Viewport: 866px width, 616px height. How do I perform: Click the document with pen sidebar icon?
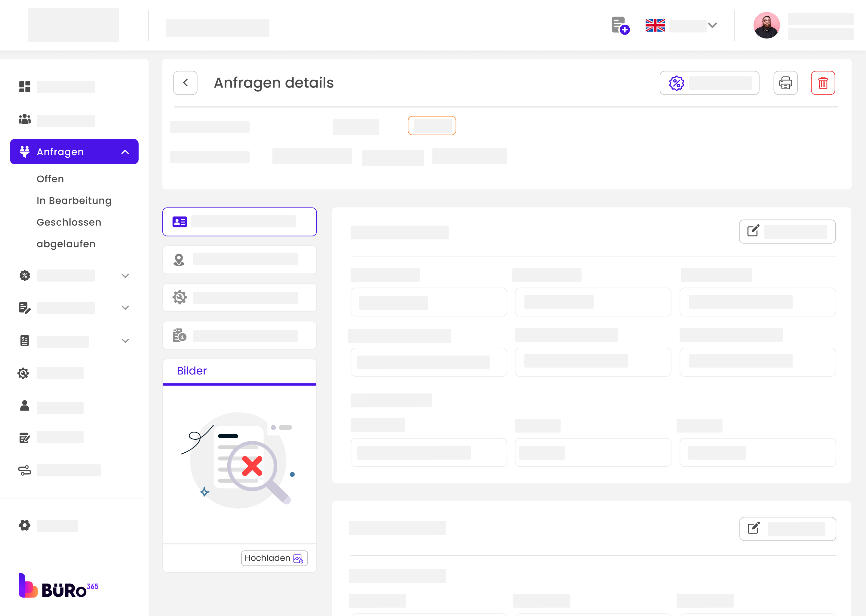click(25, 308)
